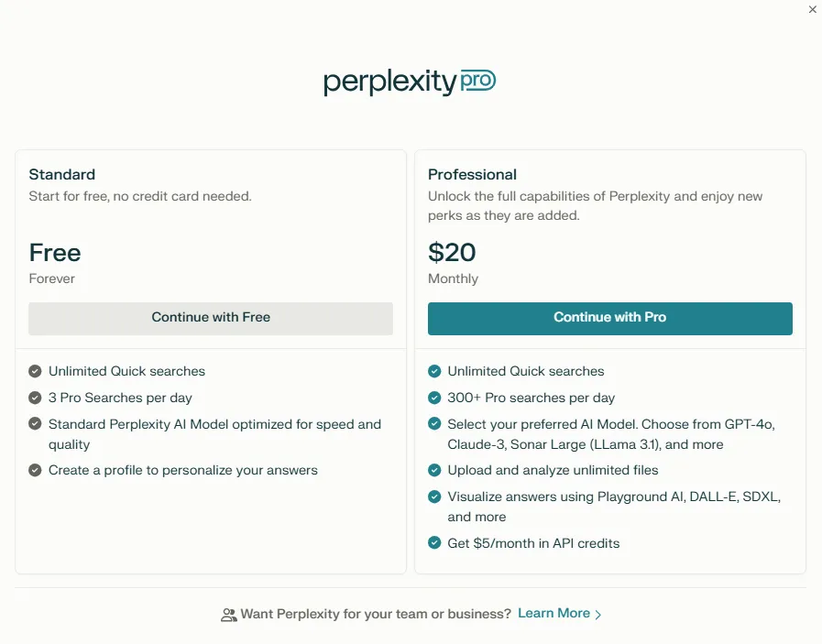
Task: Click checkmark beside Visualize answers using Playground AI
Action: pyautogui.click(x=434, y=497)
